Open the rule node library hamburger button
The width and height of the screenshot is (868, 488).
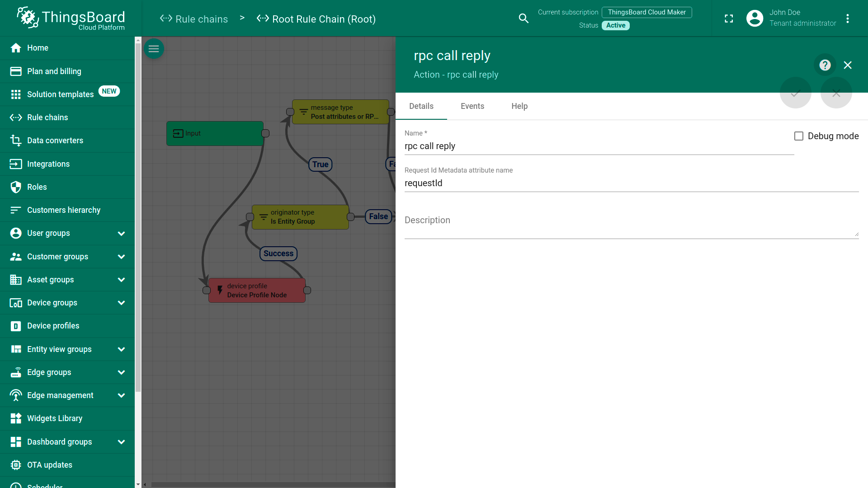(x=154, y=49)
